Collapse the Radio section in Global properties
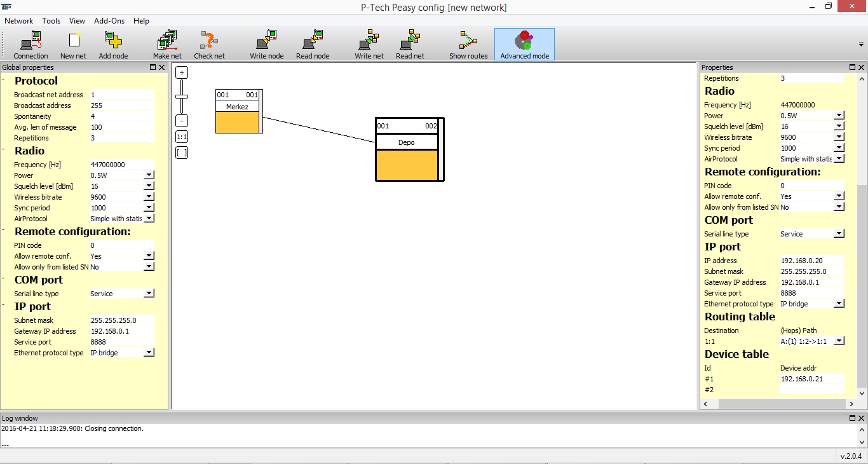 click(x=3, y=151)
